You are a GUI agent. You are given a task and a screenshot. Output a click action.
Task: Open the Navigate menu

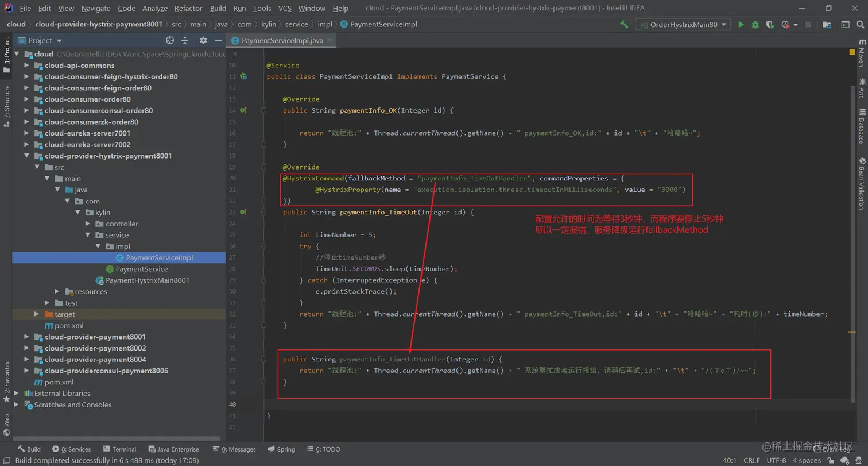[x=96, y=8]
